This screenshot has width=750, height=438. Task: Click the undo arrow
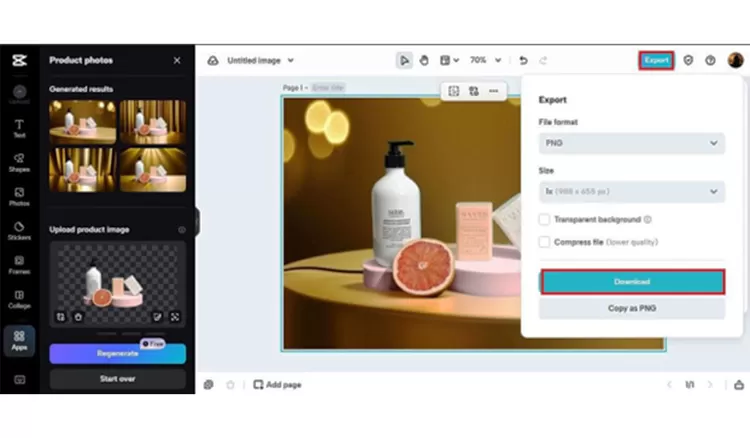click(523, 60)
